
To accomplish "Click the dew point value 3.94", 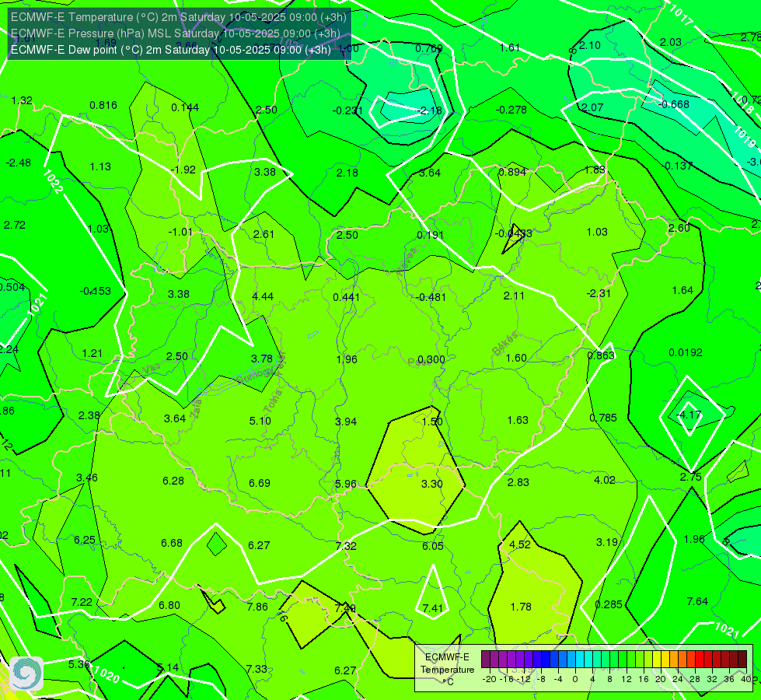I will pyautogui.click(x=346, y=422).
